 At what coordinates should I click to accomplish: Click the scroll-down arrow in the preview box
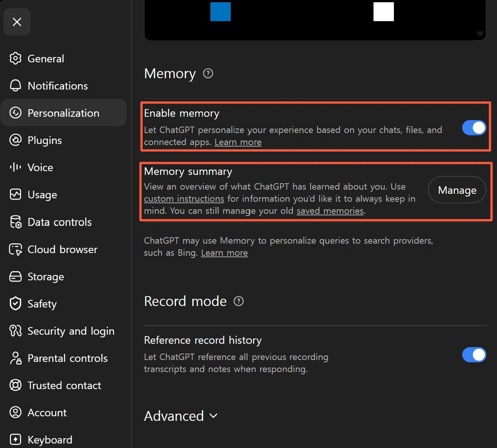pos(480,34)
